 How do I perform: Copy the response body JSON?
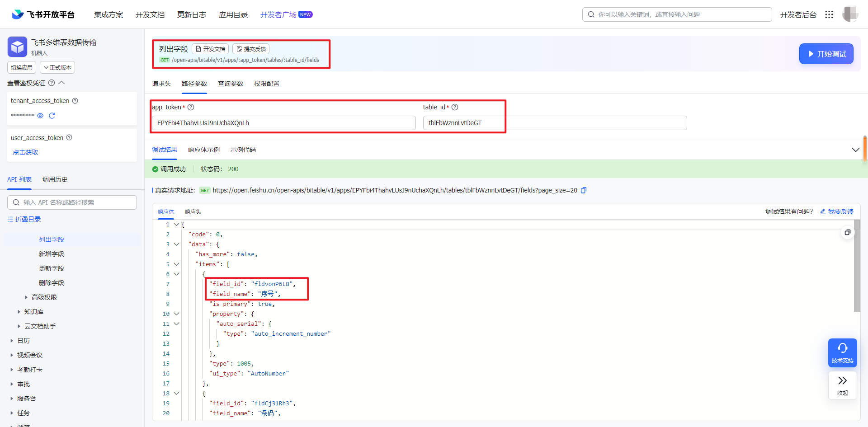click(848, 232)
